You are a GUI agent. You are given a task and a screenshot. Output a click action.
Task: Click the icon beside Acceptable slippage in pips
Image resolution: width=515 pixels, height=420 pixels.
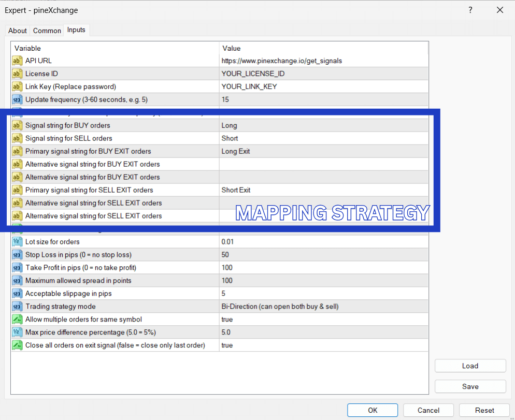pyautogui.click(x=17, y=294)
